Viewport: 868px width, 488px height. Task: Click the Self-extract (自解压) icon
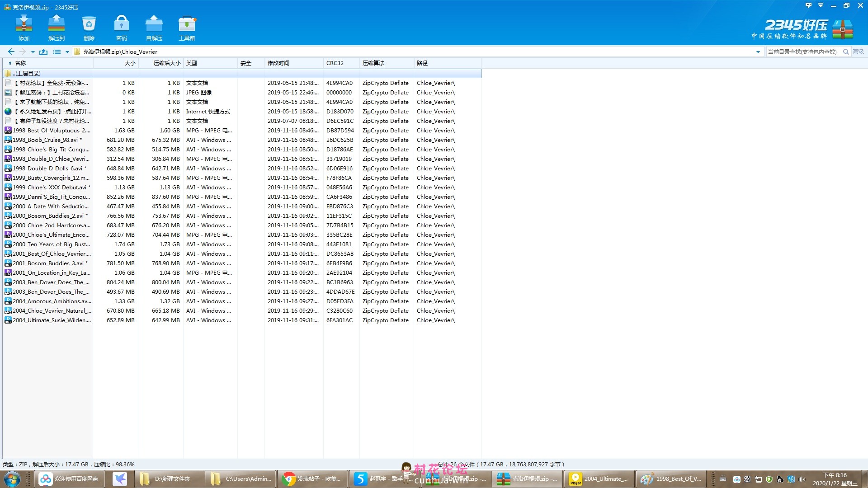coord(154,28)
